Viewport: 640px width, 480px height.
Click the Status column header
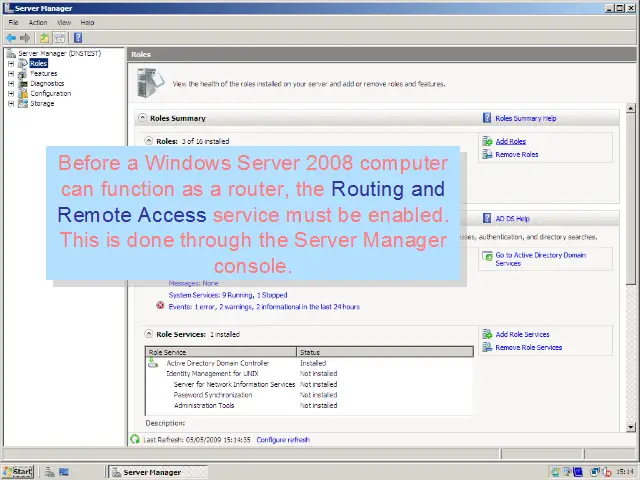coord(385,352)
